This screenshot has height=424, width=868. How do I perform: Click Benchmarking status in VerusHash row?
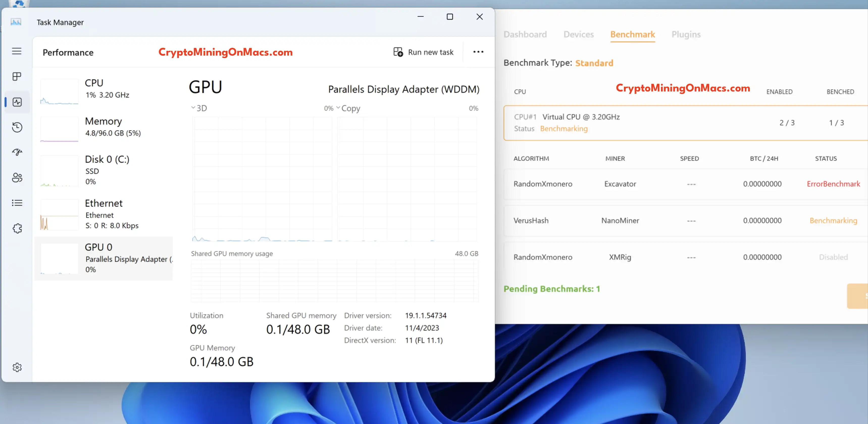[833, 221]
